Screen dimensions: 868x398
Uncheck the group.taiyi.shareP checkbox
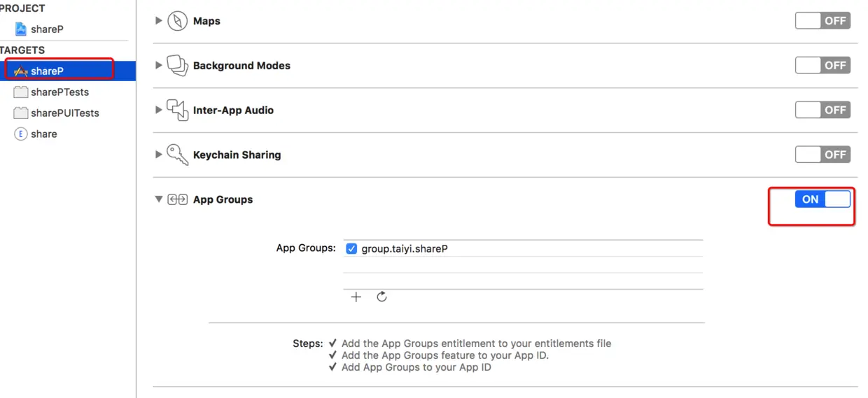[x=351, y=248]
